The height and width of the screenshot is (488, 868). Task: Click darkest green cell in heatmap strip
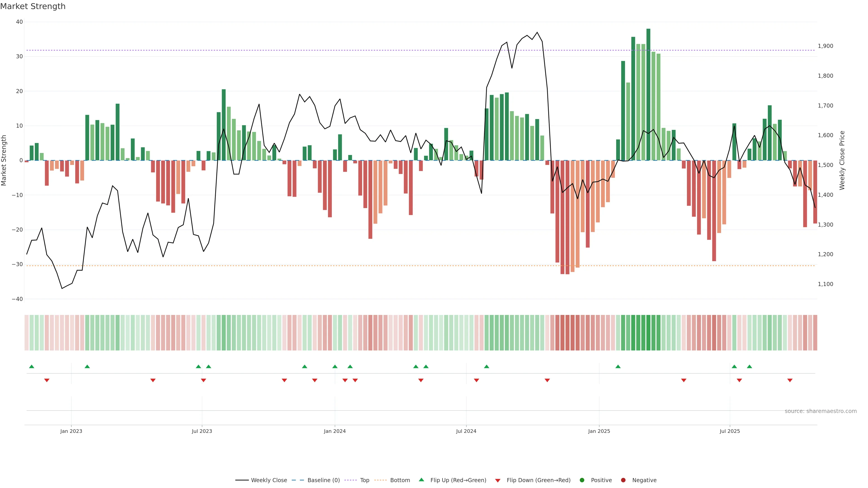click(648, 333)
